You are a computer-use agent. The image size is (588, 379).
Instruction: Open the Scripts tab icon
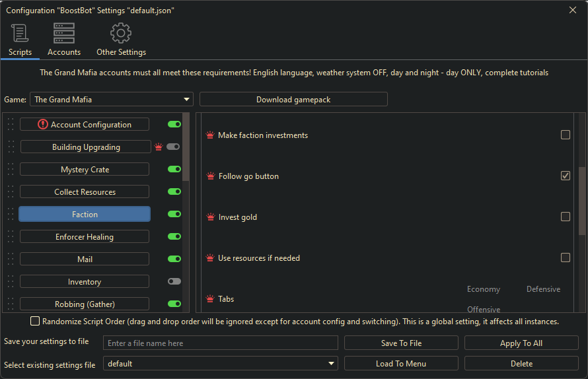tap(20, 33)
